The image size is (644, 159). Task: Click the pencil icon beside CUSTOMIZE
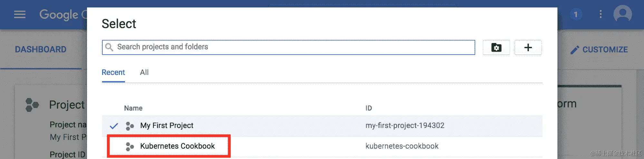[574, 50]
